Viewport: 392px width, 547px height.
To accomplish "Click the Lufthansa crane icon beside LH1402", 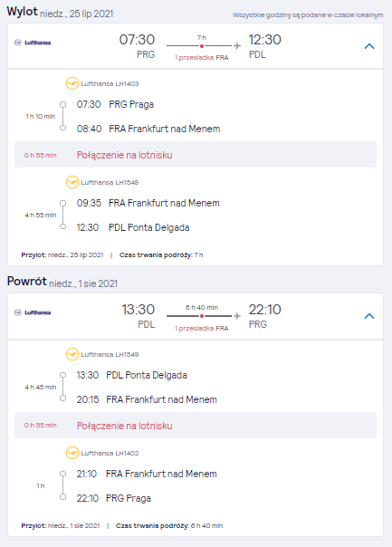I will [x=72, y=453].
